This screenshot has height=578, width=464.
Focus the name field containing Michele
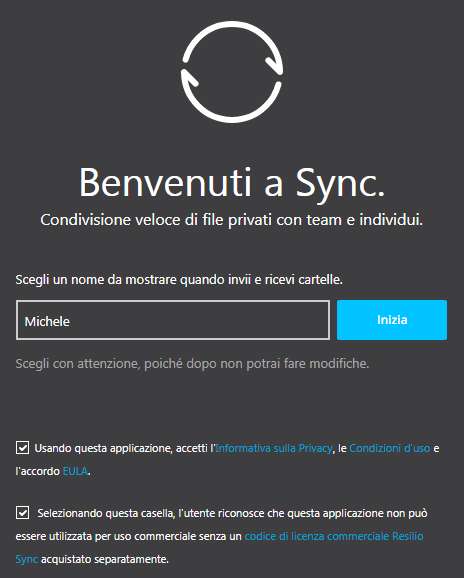pyautogui.click(x=173, y=320)
